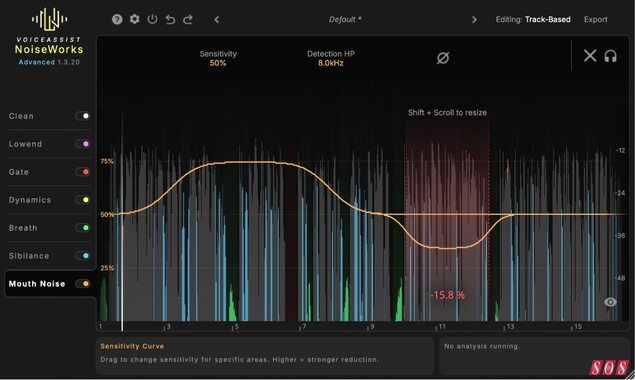
Task: Go to the next preset arrow
Action: click(x=474, y=19)
